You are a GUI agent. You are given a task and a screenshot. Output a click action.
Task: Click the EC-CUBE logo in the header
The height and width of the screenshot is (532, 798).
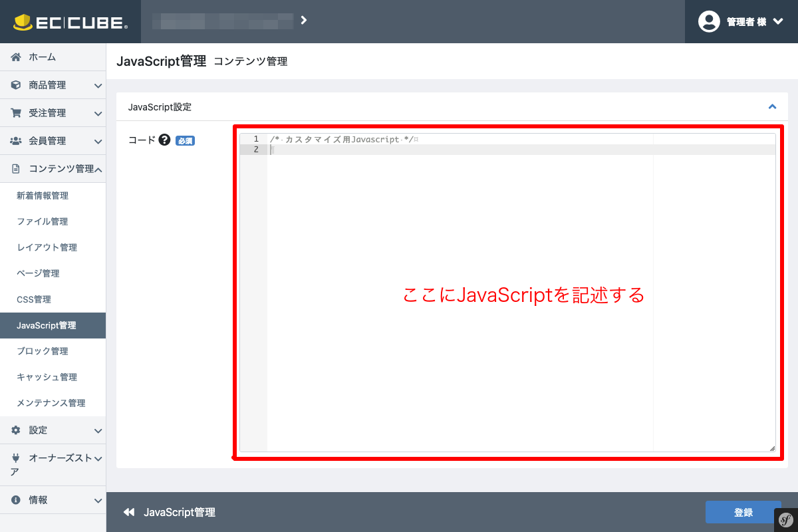point(70,21)
